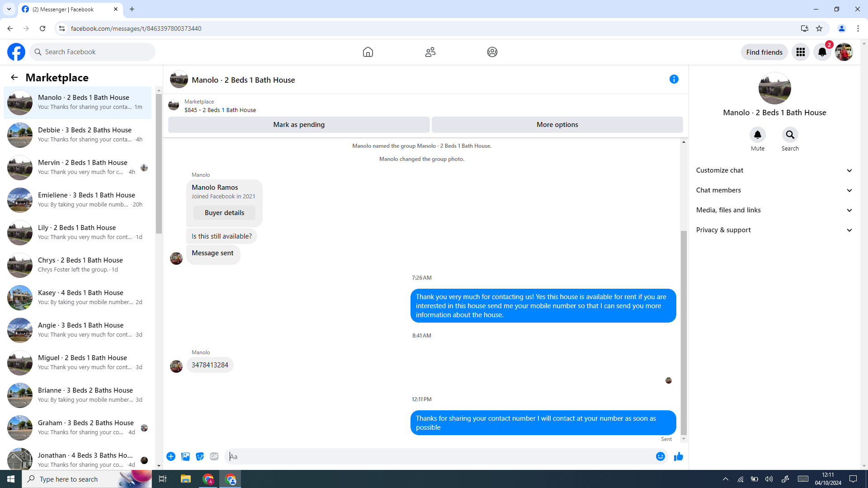
Task: Open the Facebook menu grid icon
Action: coord(801,52)
